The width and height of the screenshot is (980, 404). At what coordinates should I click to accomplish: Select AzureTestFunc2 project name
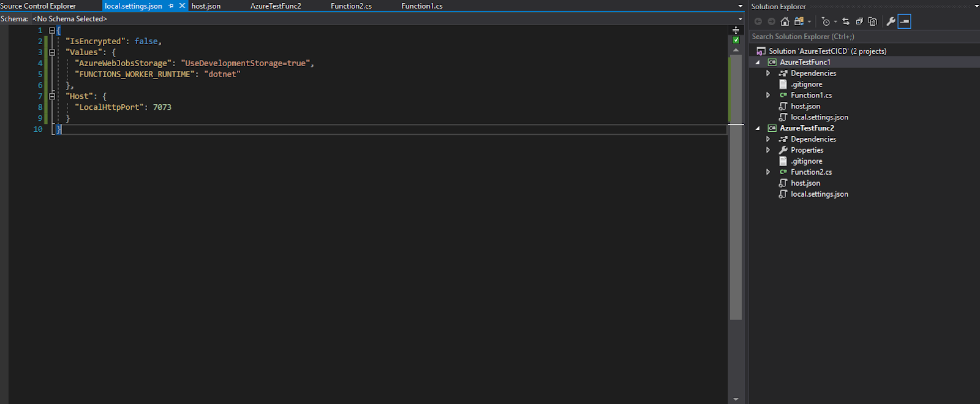pyautogui.click(x=807, y=128)
